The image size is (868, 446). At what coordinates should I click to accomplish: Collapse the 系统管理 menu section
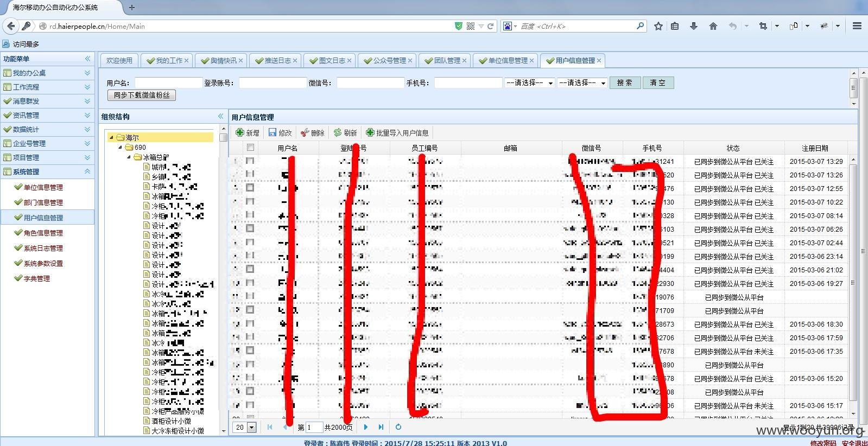pyautogui.click(x=87, y=171)
